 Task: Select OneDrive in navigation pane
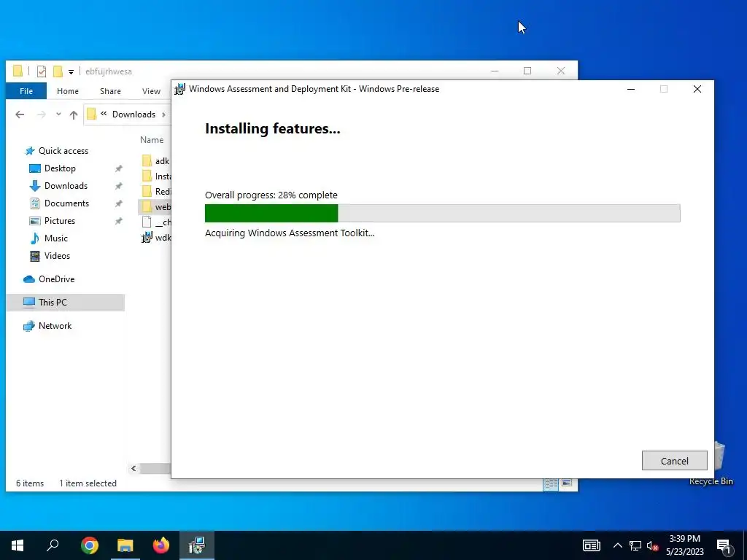56,279
